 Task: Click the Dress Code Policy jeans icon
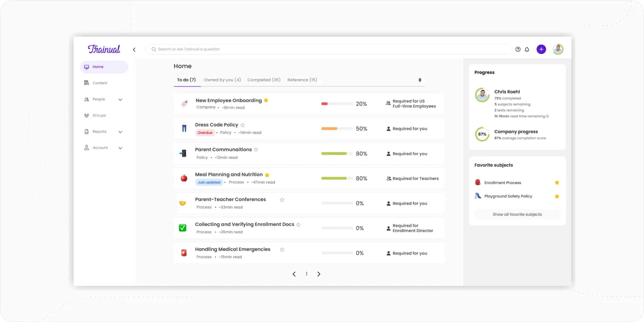pyautogui.click(x=184, y=128)
